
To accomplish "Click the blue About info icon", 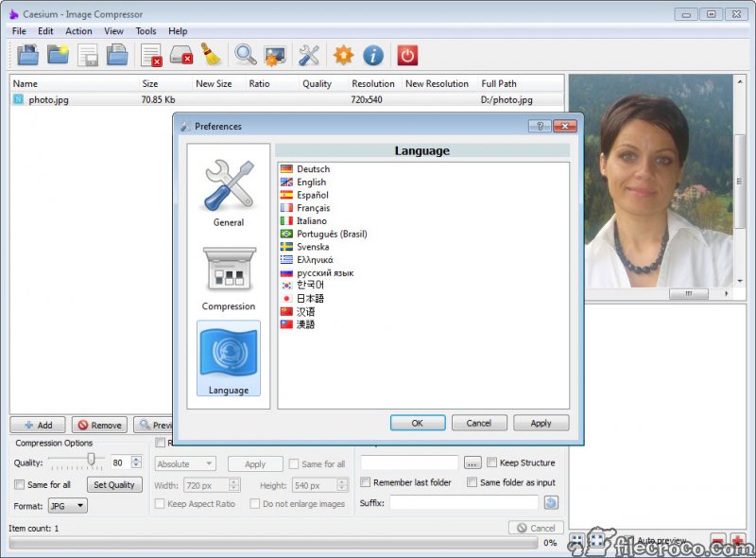I will coord(373,55).
